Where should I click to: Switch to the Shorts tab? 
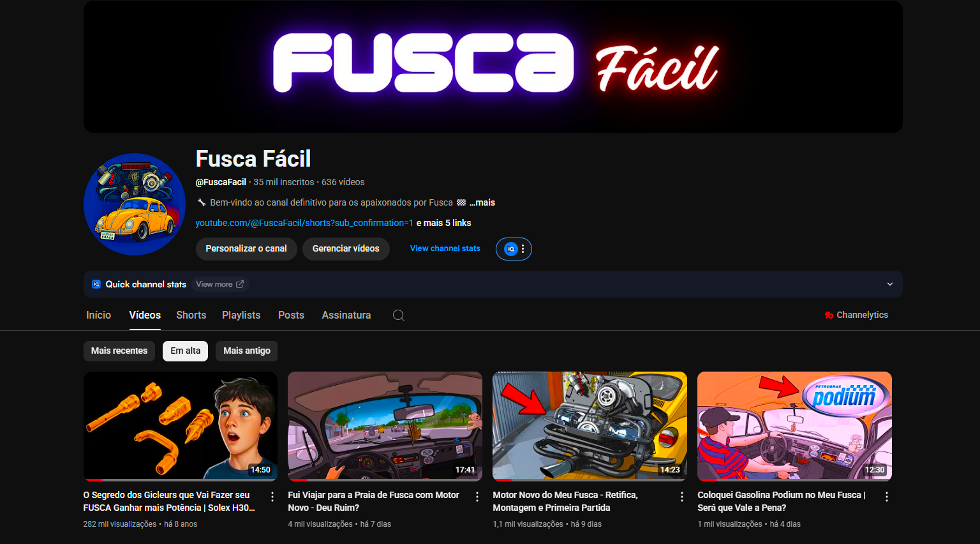pos(191,315)
